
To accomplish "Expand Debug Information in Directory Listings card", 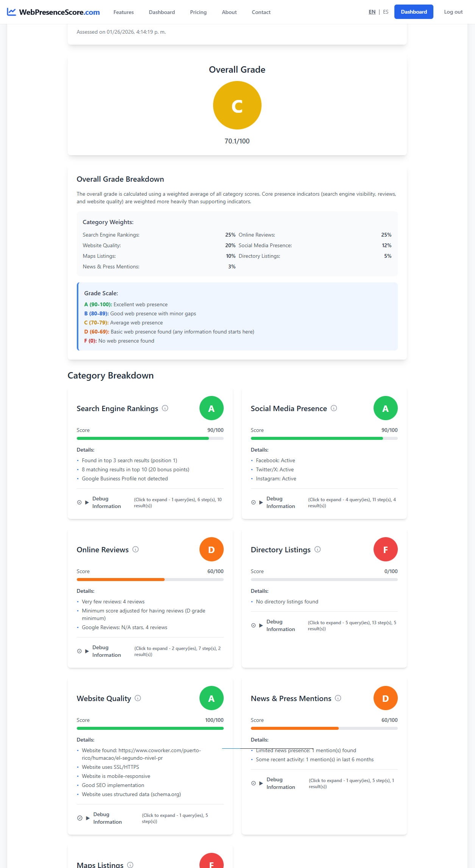I will 280,625.
